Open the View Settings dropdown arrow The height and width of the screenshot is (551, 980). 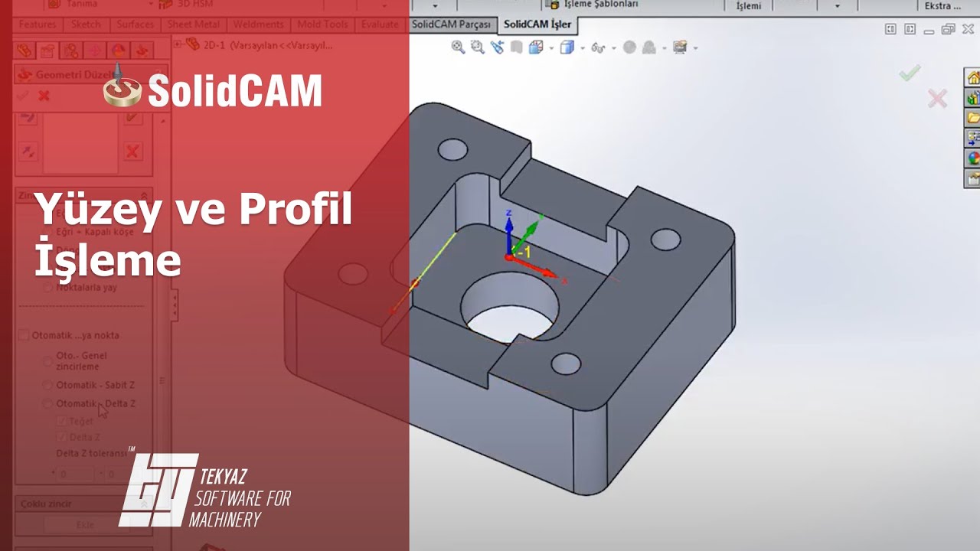[x=695, y=48]
